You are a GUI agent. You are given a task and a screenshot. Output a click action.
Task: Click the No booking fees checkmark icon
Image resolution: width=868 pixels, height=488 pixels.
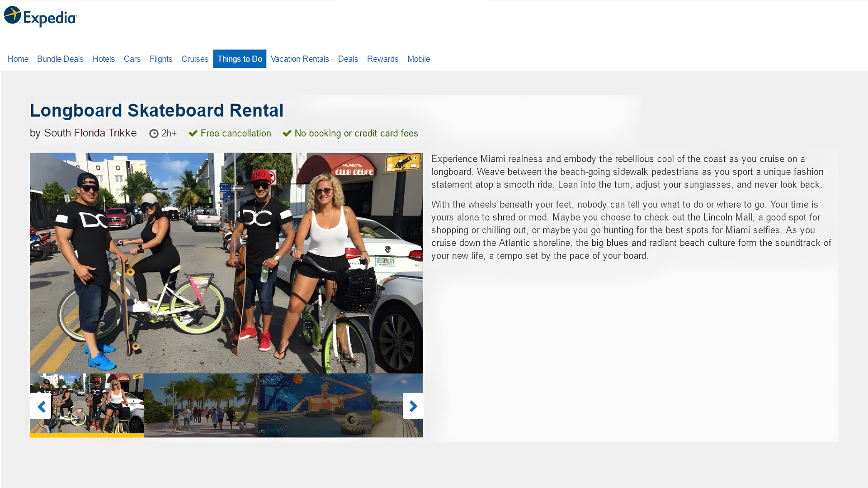(287, 134)
